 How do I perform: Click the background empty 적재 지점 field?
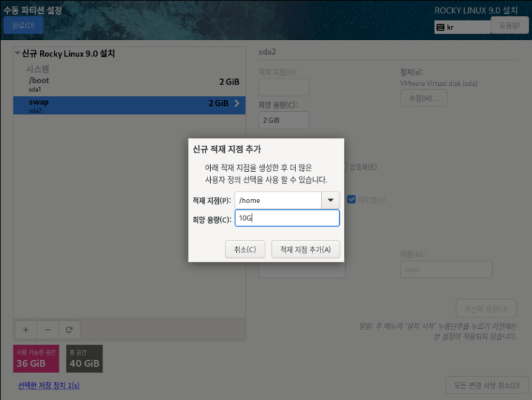click(x=284, y=87)
